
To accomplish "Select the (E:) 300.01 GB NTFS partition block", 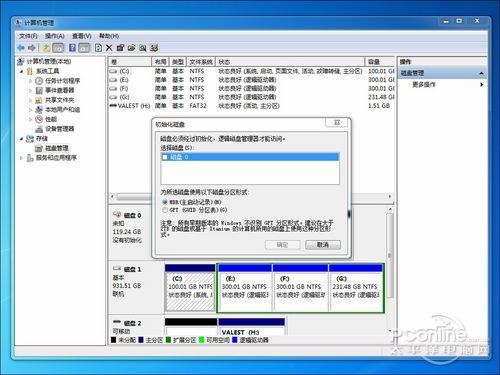I will pyautogui.click(x=245, y=288).
